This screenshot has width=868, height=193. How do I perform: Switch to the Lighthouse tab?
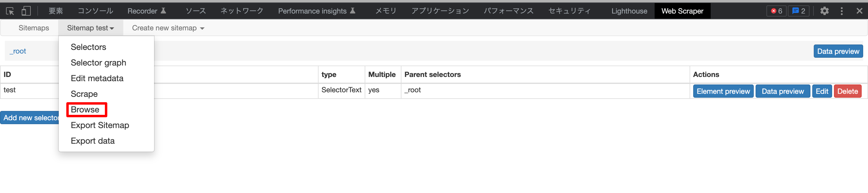click(629, 11)
